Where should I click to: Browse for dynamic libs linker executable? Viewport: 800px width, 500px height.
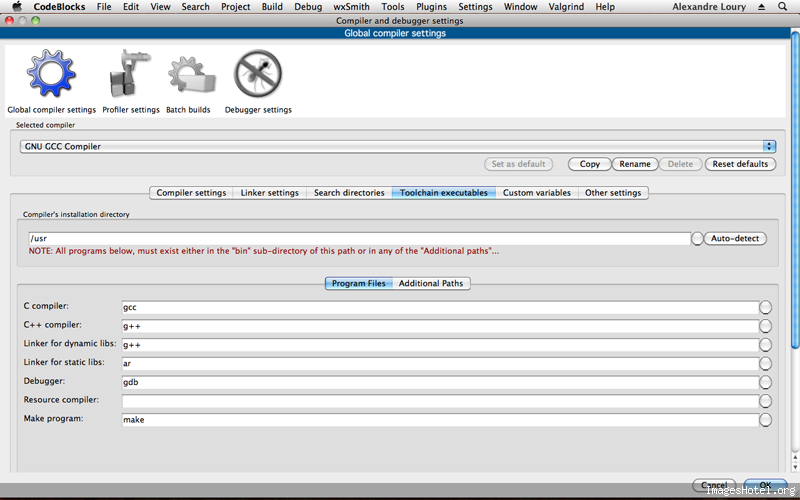pyautogui.click(x=765, y=345)
